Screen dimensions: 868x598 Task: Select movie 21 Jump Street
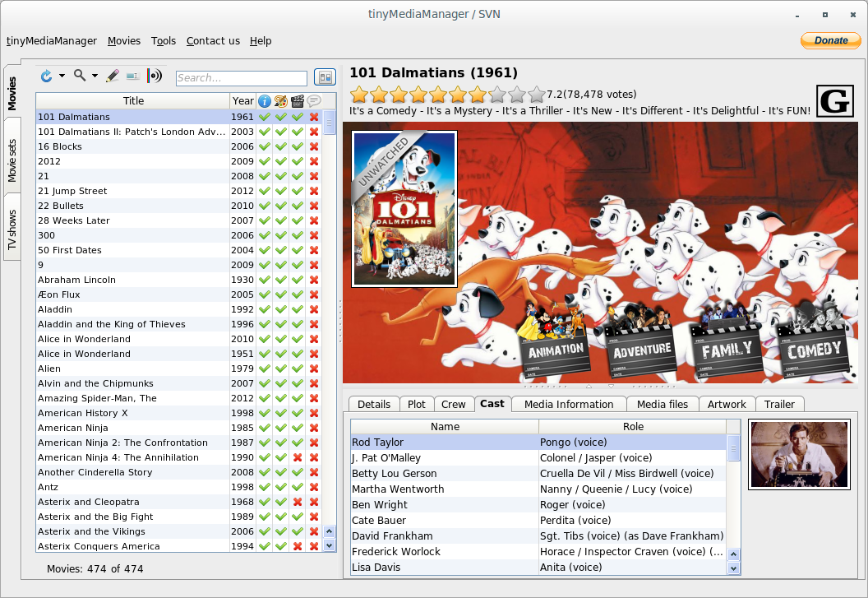[x=133, y=191]
